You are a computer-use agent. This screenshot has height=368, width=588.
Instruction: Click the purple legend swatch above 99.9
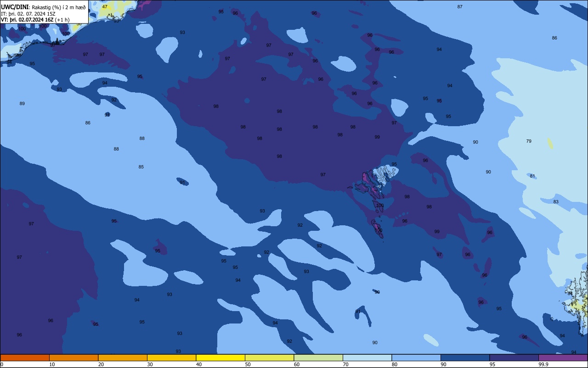tap(563, 357)
